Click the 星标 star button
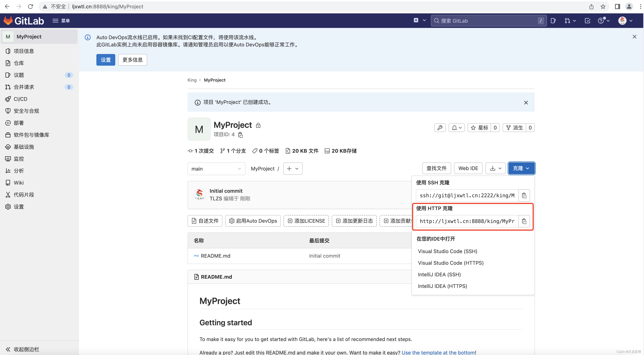The height and width of the screenshot is (355, 644). [479, 128]
